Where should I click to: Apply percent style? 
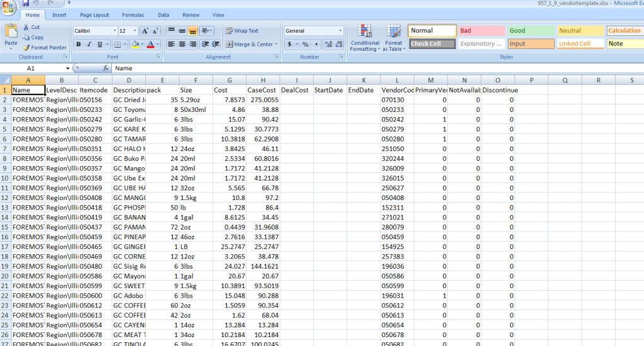306,45
